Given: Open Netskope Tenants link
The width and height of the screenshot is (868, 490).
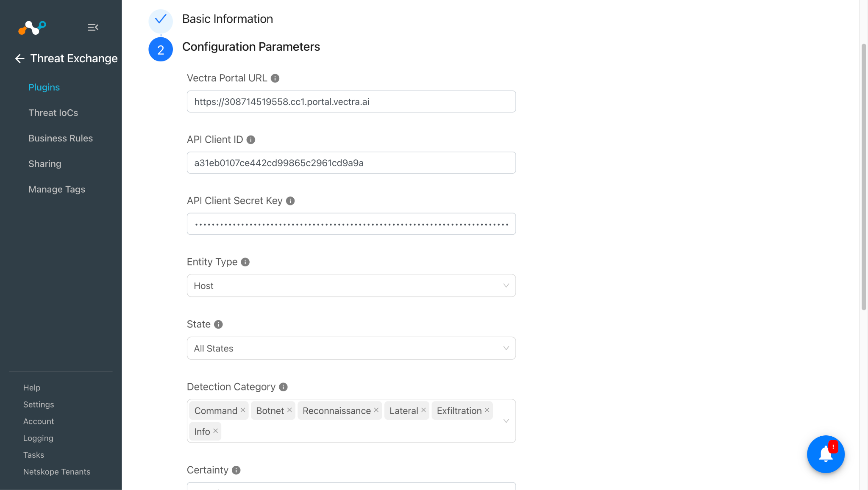Looking at the screenshot, I should click(x=57, y=472).
